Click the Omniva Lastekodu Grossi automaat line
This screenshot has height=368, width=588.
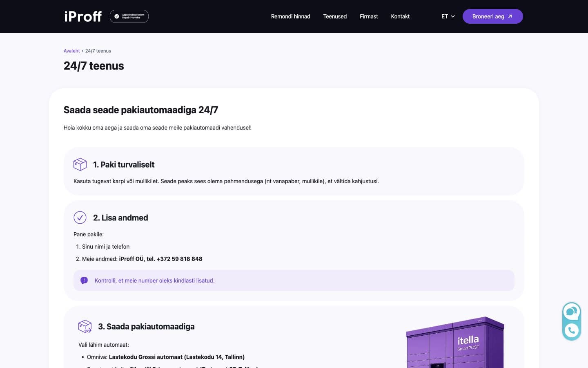coord(166,357)
